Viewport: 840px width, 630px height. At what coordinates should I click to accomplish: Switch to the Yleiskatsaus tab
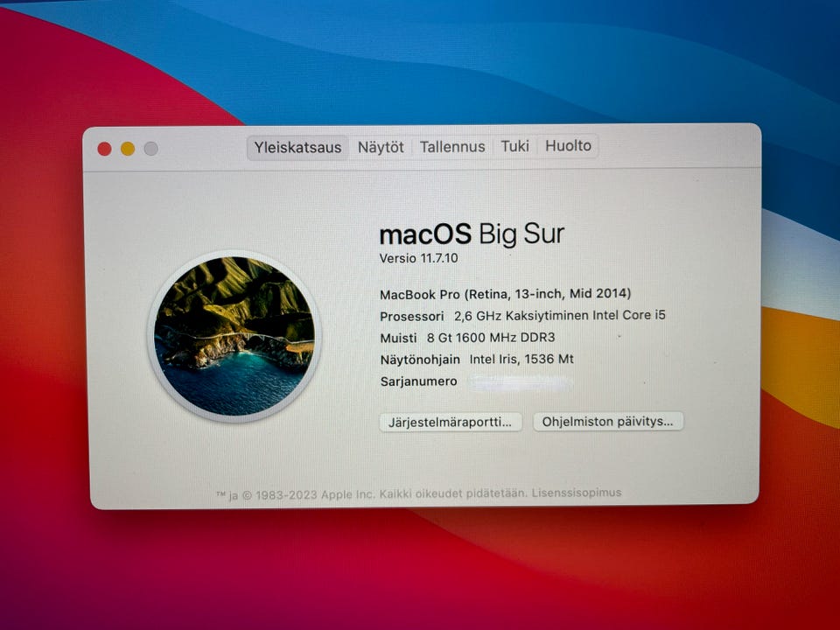point(297,147)
